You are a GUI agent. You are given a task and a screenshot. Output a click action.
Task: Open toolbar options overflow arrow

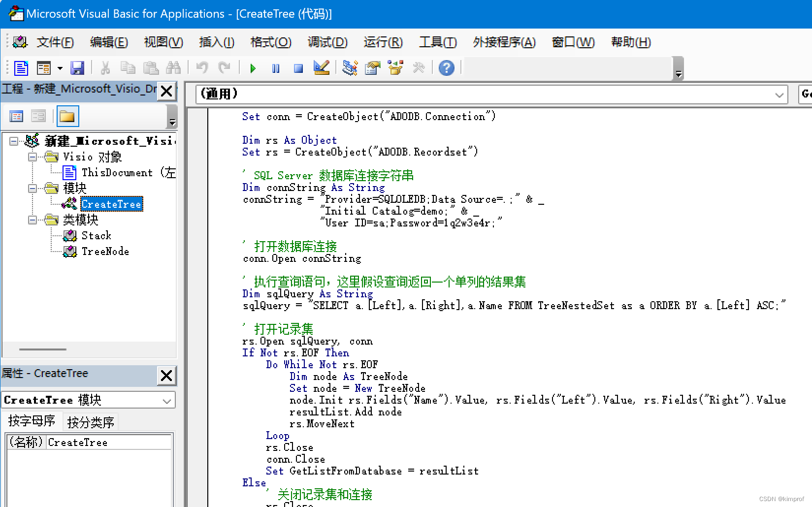coord(679,69)
